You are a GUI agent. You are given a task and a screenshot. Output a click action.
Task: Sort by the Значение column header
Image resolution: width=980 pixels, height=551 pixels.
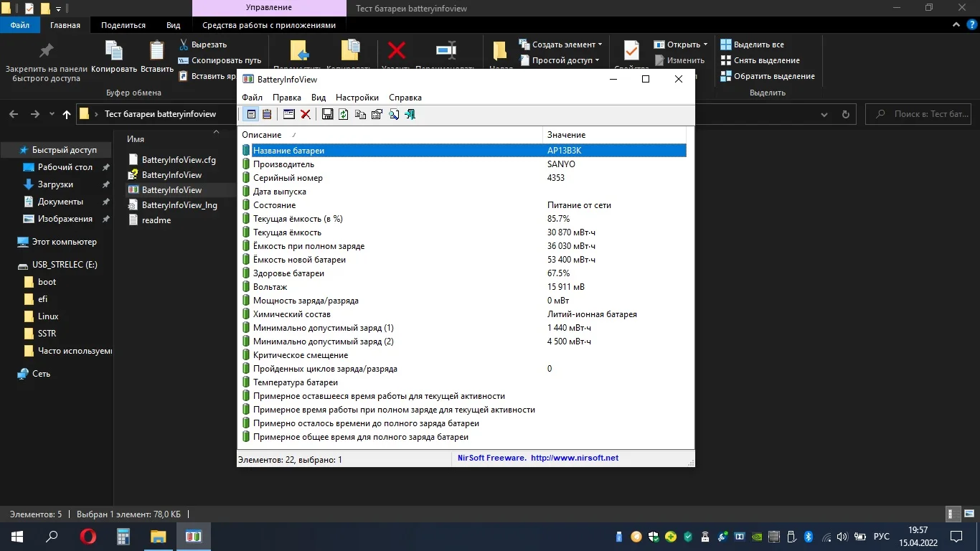[615, 135]
